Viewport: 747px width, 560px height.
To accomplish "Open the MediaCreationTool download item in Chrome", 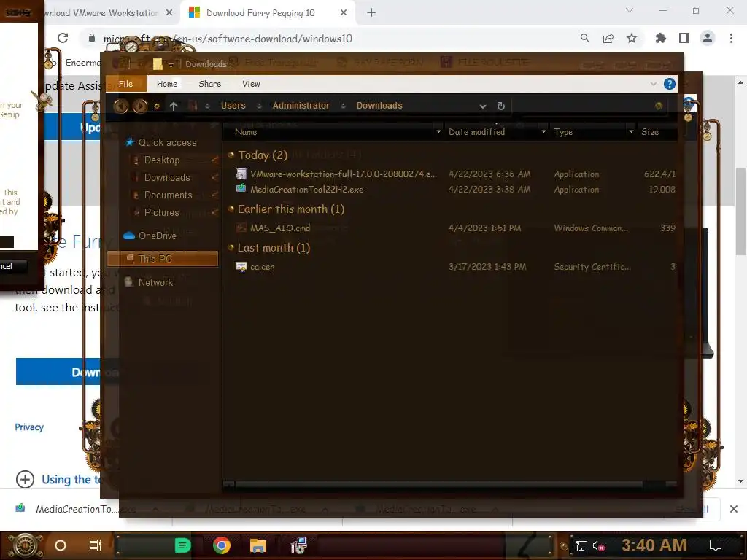I will pos(76,509).
